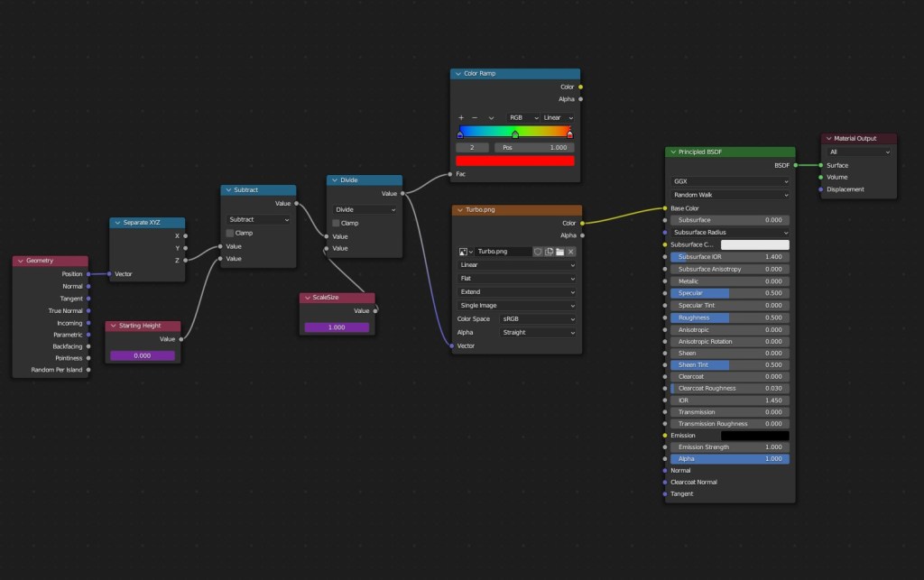Open Color Ramp tools chevron menu
Screen dimensions: 924x580
491,117
